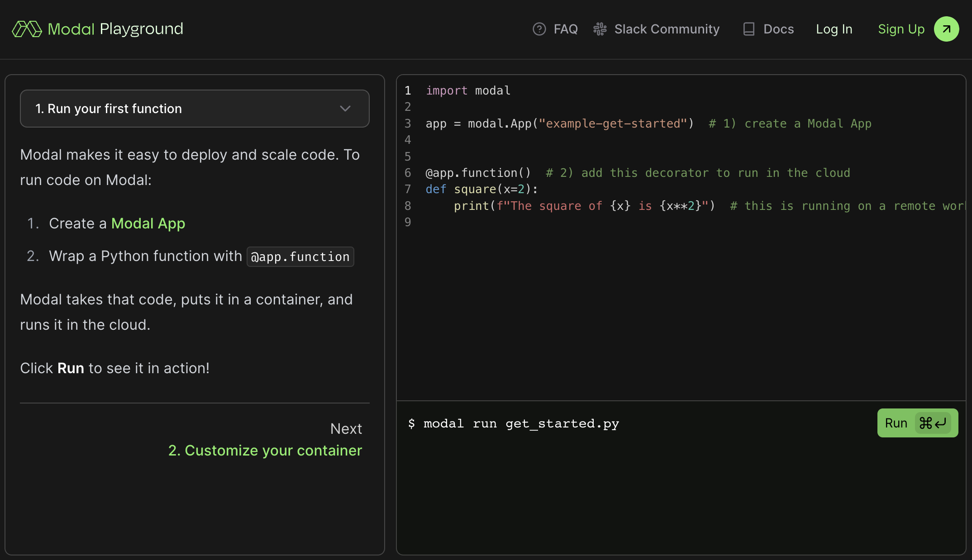
Task: Click the "# 2) add this decorator" comment
Action: point(698,173)
